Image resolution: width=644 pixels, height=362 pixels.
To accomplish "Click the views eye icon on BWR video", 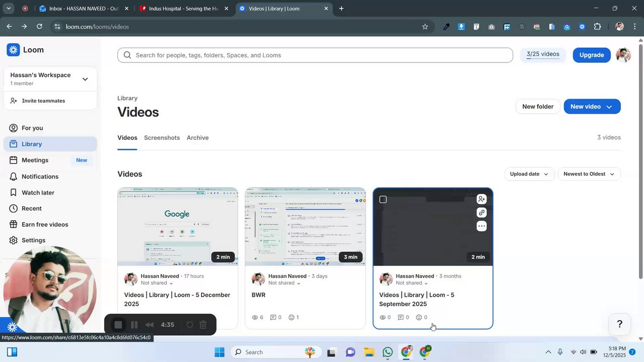I will 255,318.
